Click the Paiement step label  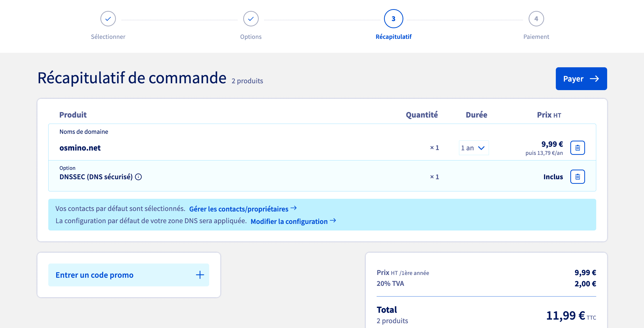[x=536, y=37]
